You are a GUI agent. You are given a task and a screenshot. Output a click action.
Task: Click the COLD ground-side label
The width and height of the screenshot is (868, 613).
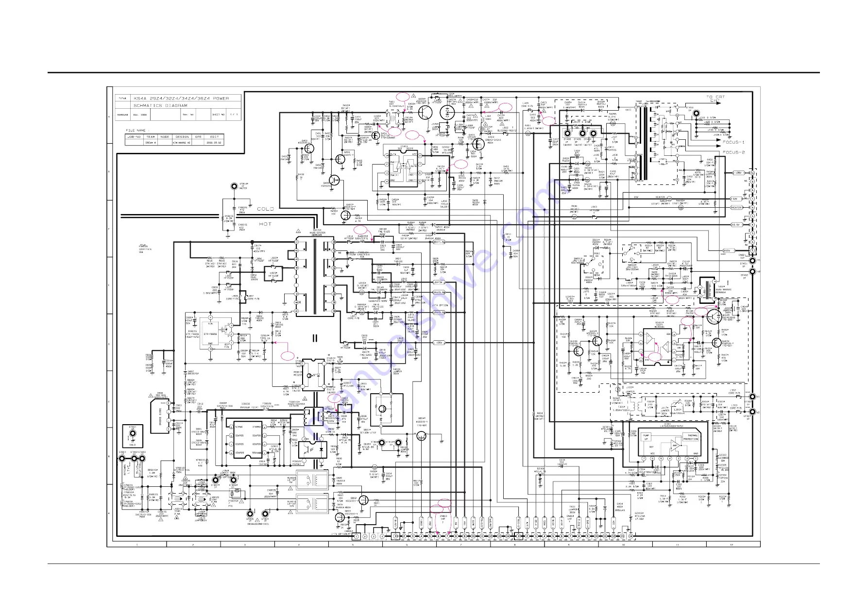(265, 209)
